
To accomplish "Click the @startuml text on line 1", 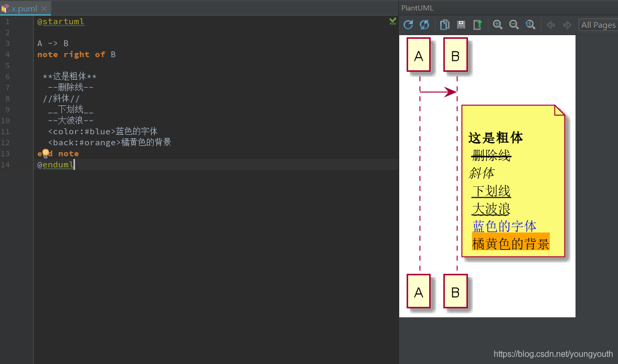I will (x=61, y=22).
